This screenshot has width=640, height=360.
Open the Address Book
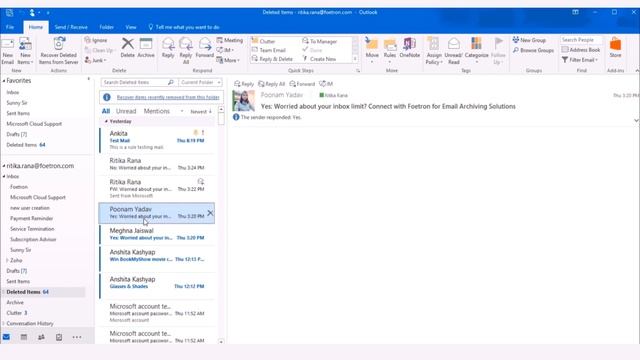580,49
